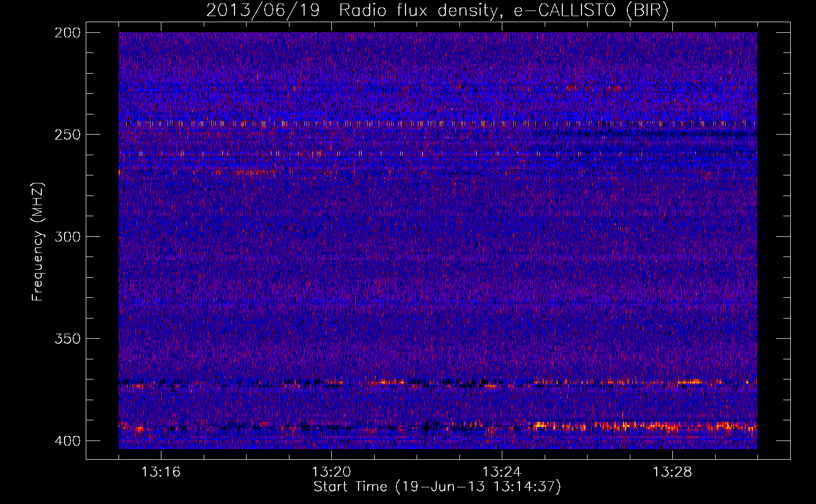
Task: Click the 350 frequency tick label
Action: pyautogui.click(x=67, y=339)
